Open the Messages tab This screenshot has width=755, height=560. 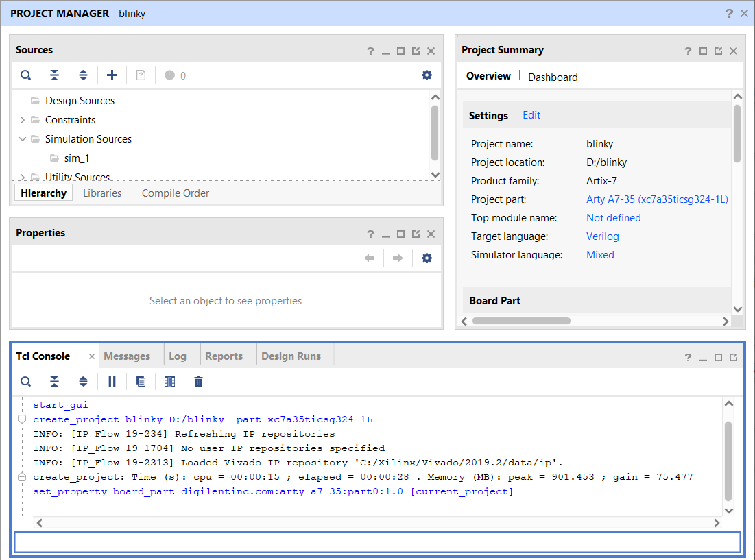click(x=127, y=356)
